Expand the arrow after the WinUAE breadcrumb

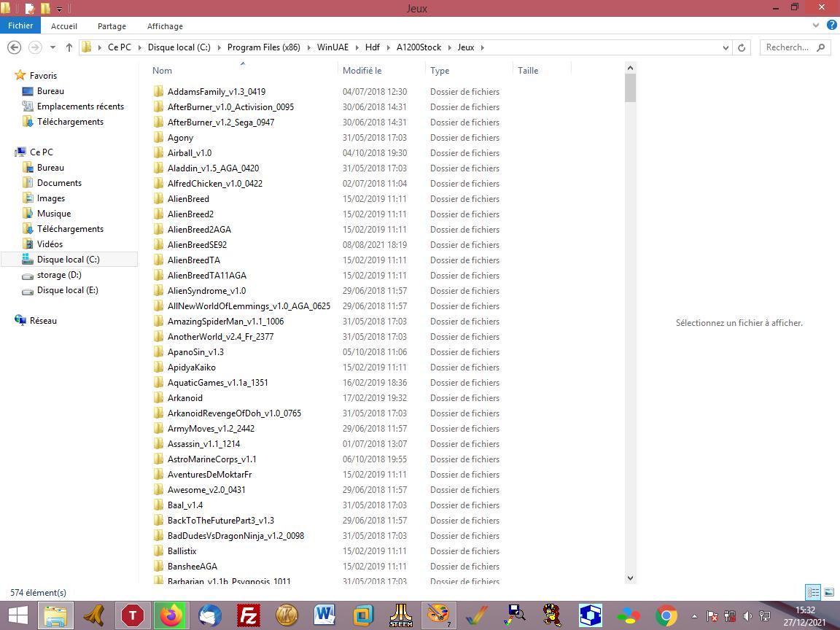tap(357, 47)
